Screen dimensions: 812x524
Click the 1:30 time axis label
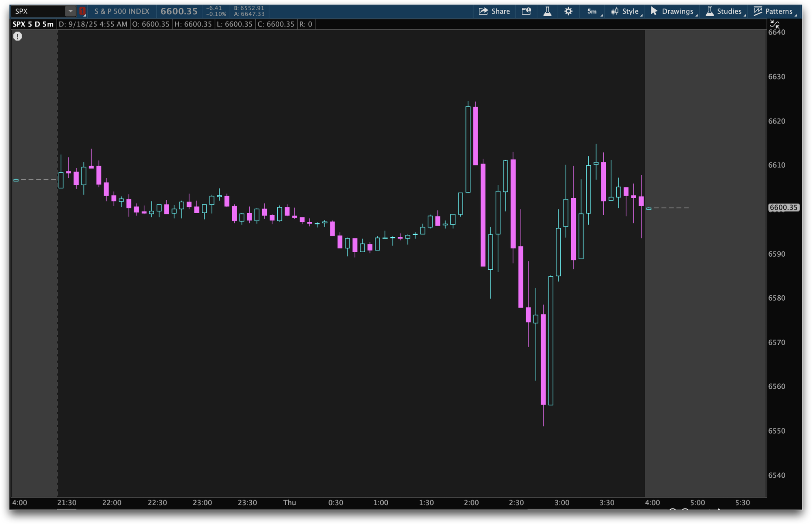click(426, 502)
